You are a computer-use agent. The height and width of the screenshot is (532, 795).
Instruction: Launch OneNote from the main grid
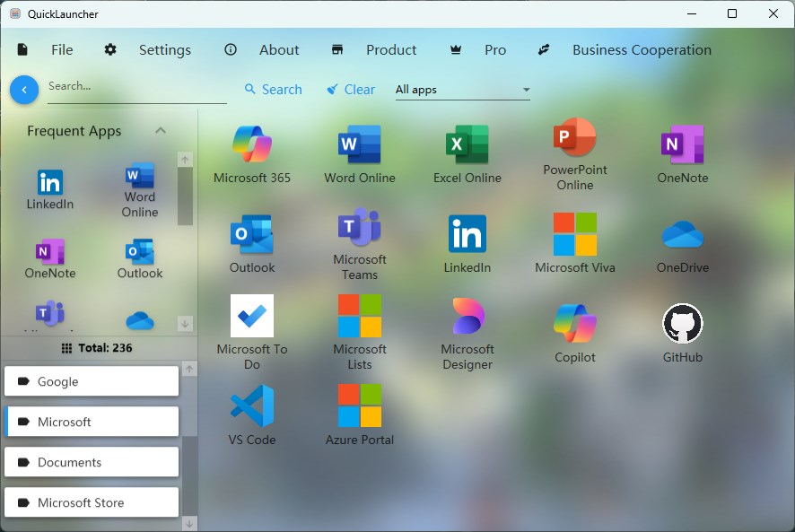(x=683, y=154)
